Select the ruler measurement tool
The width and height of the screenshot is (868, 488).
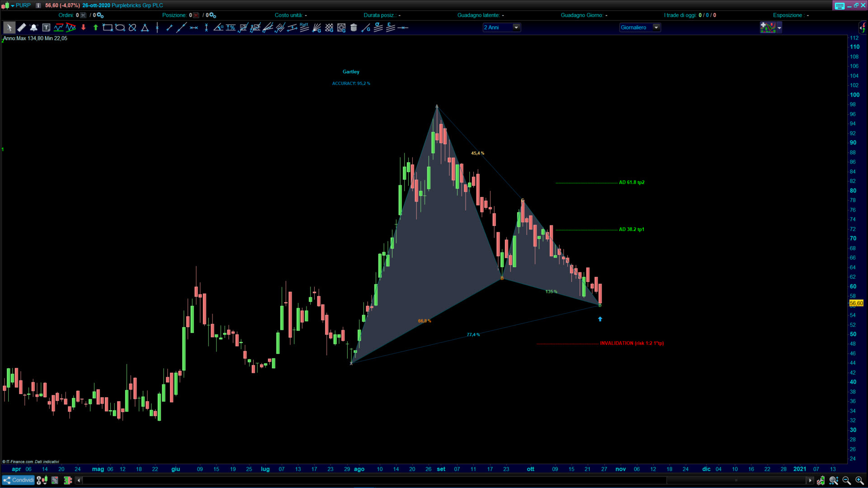[x=21, y=28]
